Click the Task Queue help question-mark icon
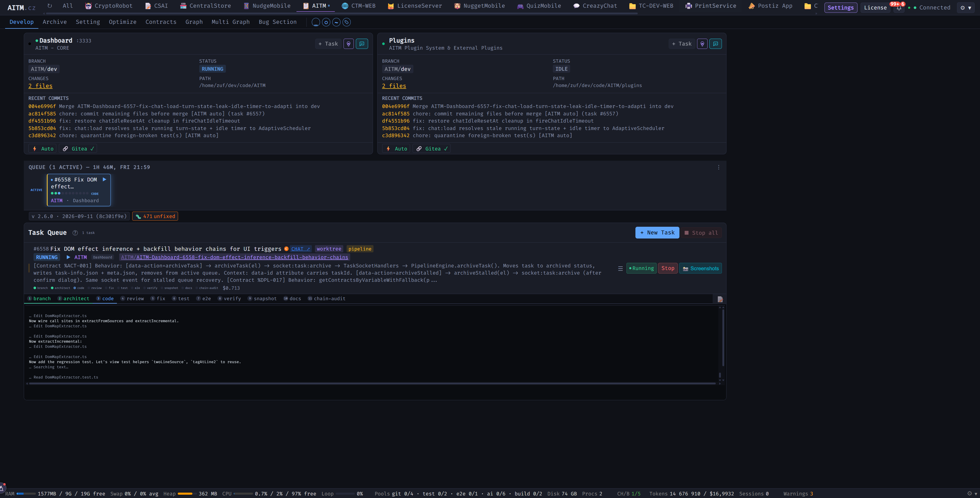The width and height of the screenshot is (980, 498). tap(75, 233)
